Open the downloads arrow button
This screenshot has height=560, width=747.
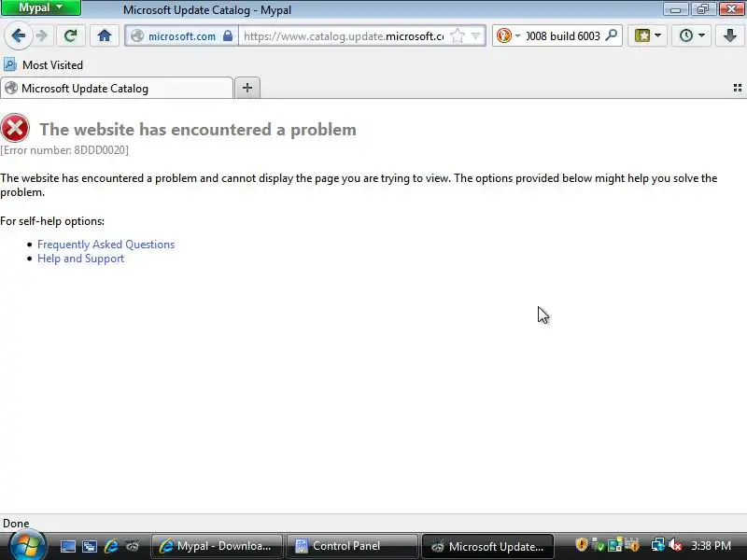(x=730, y=35)
